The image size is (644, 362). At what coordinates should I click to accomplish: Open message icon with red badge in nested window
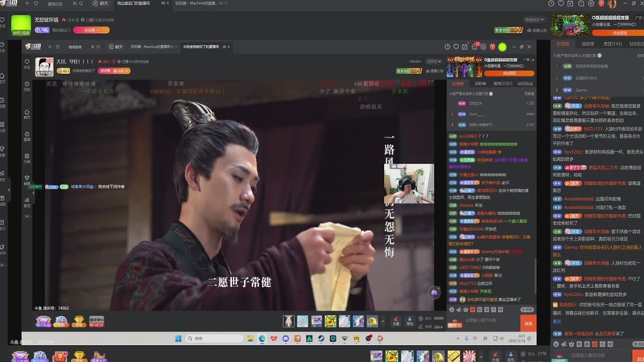[475, 47]
